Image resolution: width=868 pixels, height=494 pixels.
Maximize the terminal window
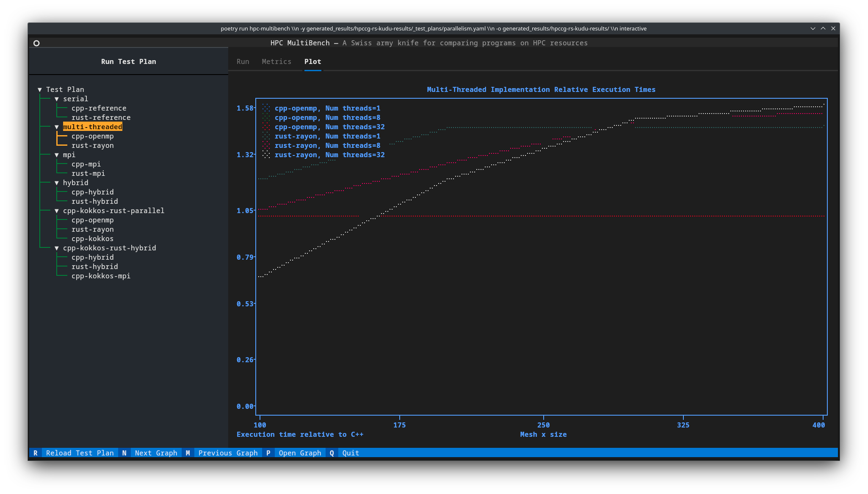point(823,28)
